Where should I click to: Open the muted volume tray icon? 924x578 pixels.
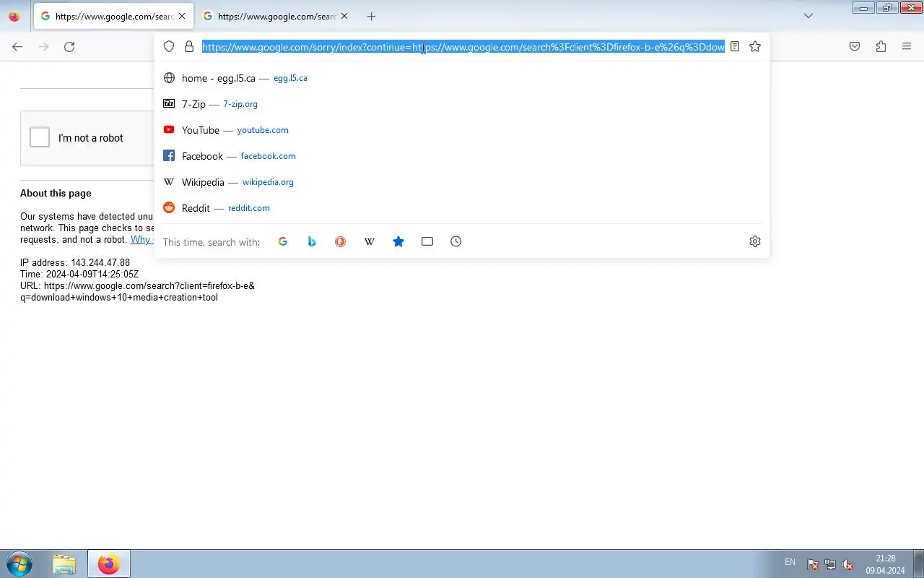(x=848, y=564)
